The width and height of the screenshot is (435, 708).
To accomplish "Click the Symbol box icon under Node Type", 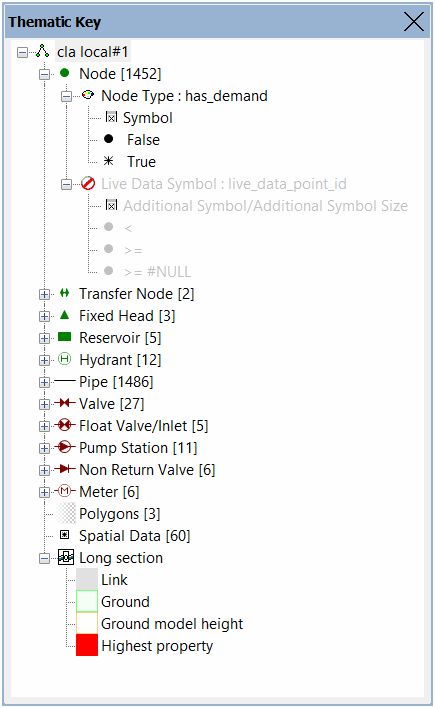I will click(x=111, y=117).
